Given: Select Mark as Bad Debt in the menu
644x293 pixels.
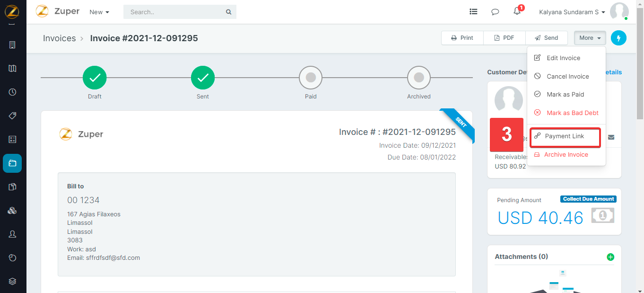Looking at the screenshot, I should point(566,113).
